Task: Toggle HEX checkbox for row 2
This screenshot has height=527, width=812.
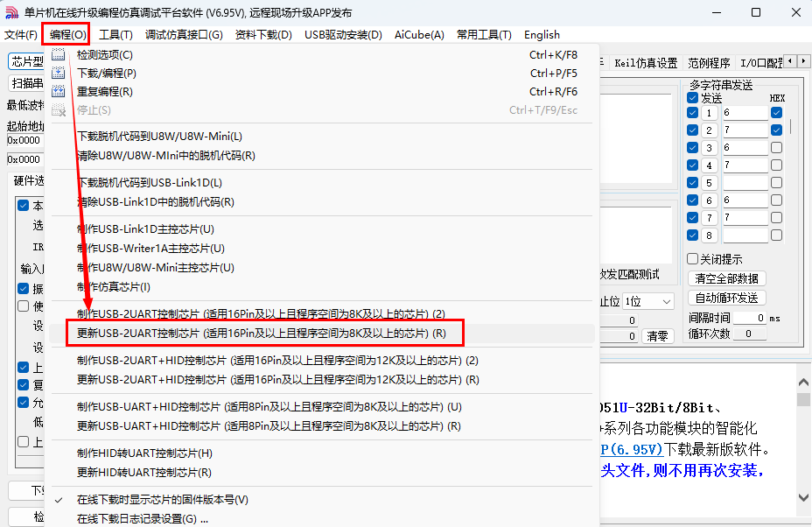Action: pyautogui.click(x=776, y=130)
